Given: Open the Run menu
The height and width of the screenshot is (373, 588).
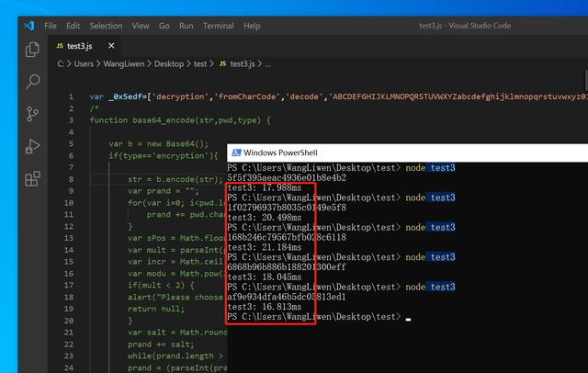Looking at the screenshot, I should [186, 26].
